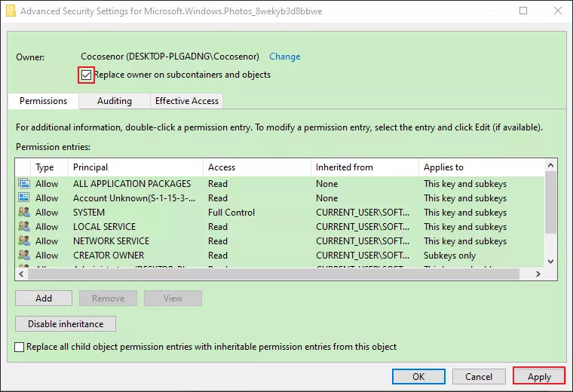
Task: Click the Cancel button
Action: 479,376
